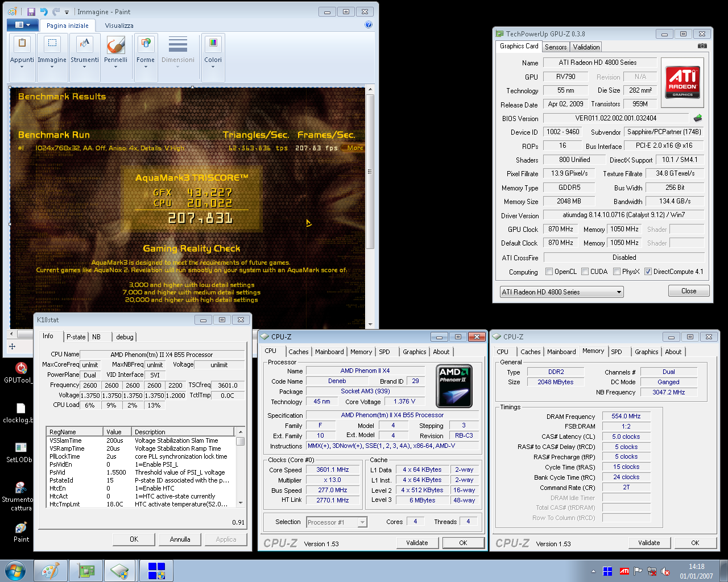This screenshot has width=728, height=582.
Task: Open the ATI Radeon HD 4800 Series dropdown
Action: coord(561,292)
